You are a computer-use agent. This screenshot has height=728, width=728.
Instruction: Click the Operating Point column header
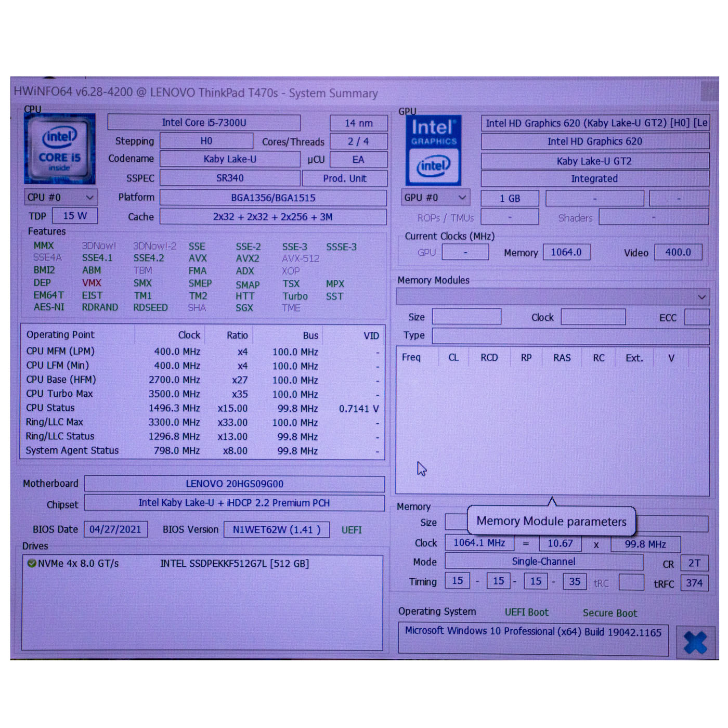60,334
